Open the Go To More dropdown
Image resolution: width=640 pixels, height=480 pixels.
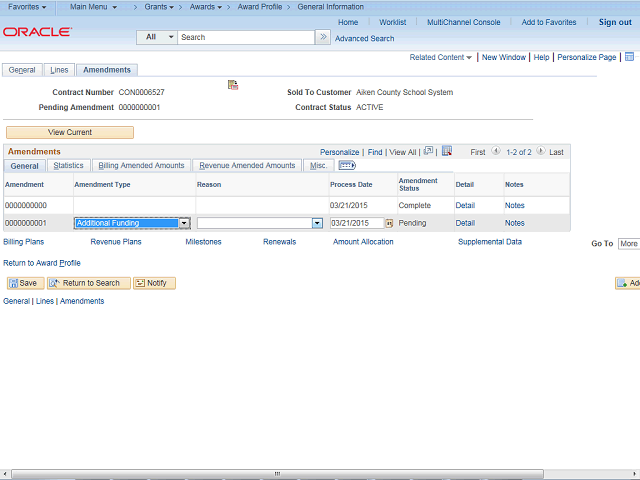(629, 244)
